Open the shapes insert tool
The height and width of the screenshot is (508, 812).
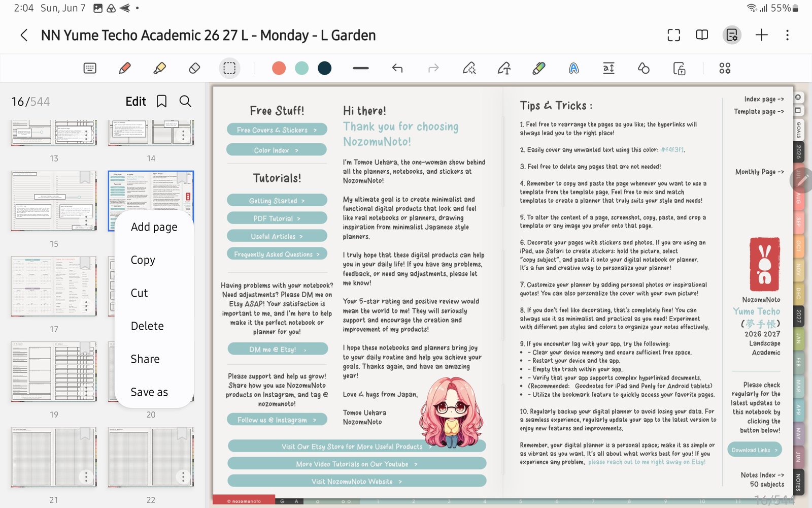(644, 68)
